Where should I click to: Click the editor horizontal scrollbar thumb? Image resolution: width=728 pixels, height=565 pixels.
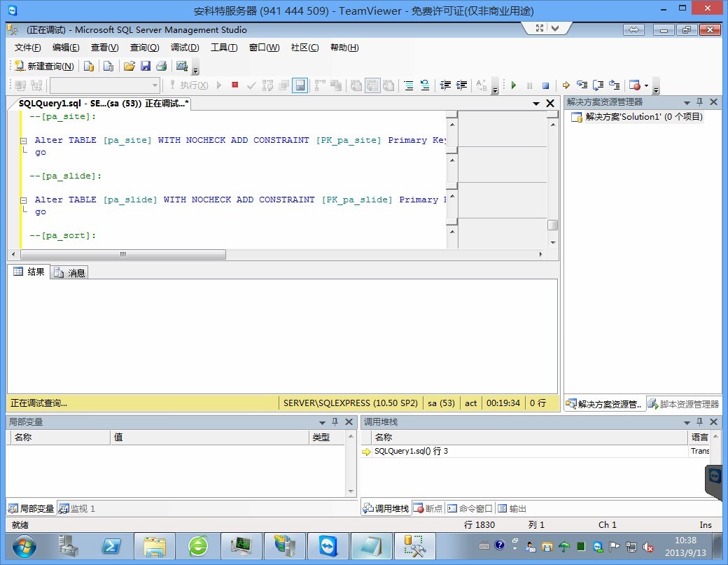[x=122, y=254]
